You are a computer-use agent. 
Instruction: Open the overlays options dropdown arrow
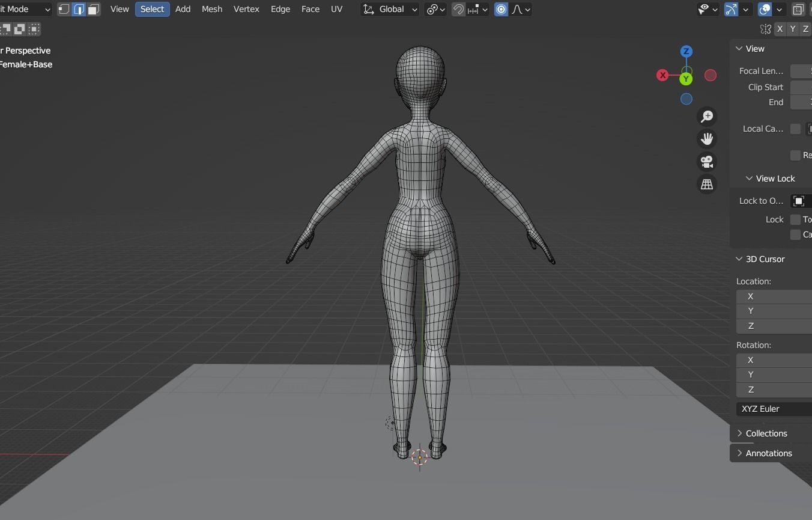[x=779, y=9]
